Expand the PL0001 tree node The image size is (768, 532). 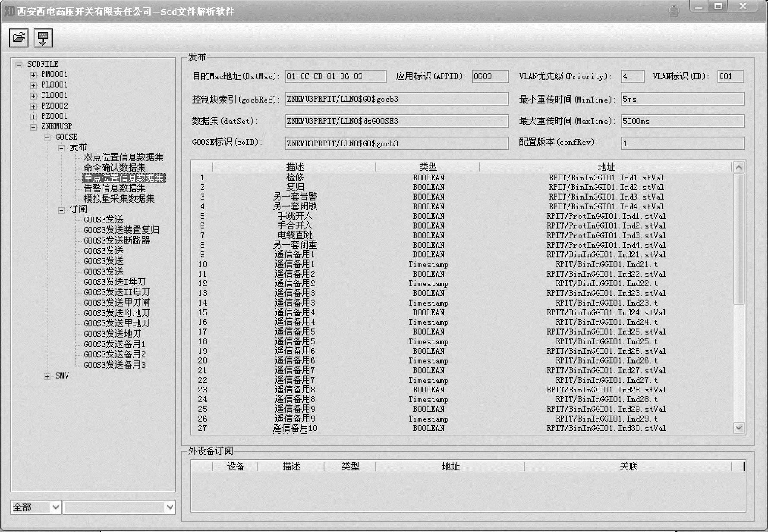tap(33, 85)
